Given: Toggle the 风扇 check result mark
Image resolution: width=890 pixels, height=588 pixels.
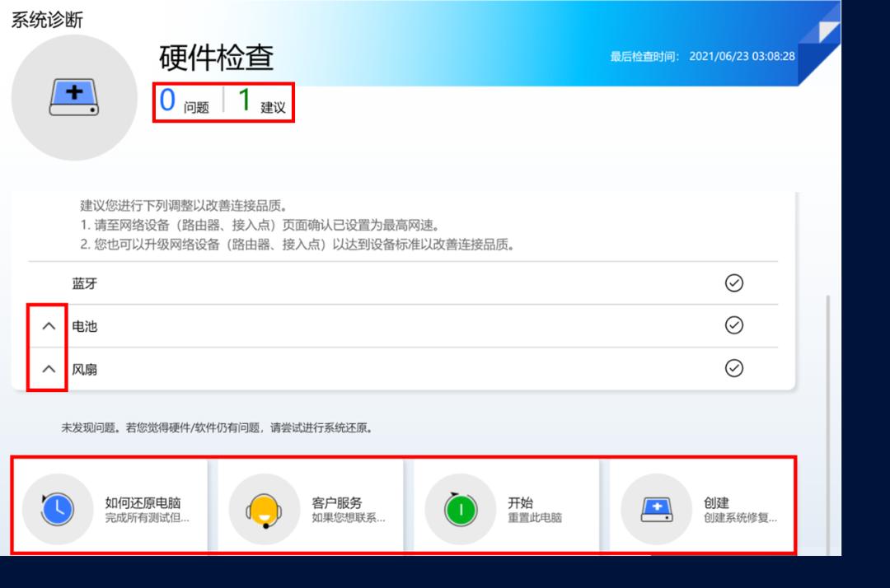Looking at the screenshot, I should pos(736,368).
